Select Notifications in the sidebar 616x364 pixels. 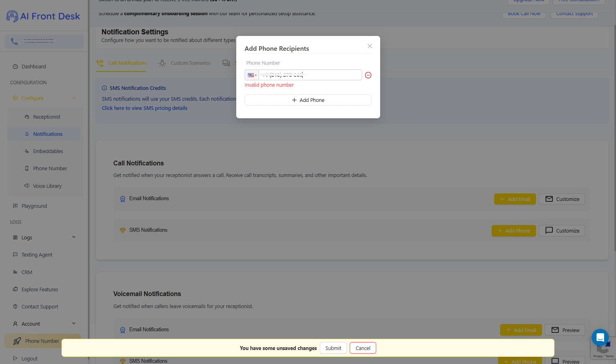pos(44,134)
